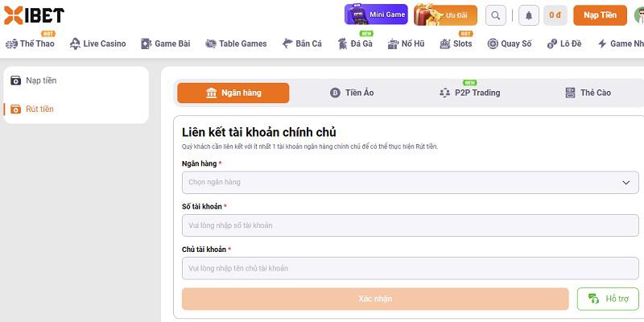
Task: Click the Số tài khoản input field
Action: click(x=411, y=225)
